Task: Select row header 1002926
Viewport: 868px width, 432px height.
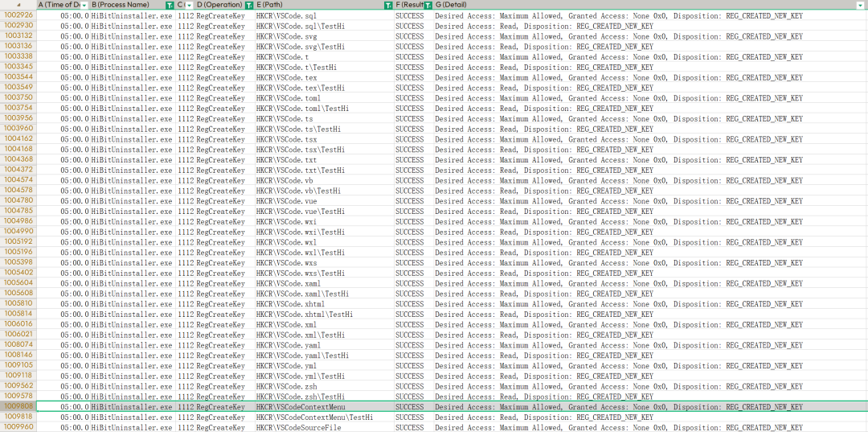Action: click(18, 15)
